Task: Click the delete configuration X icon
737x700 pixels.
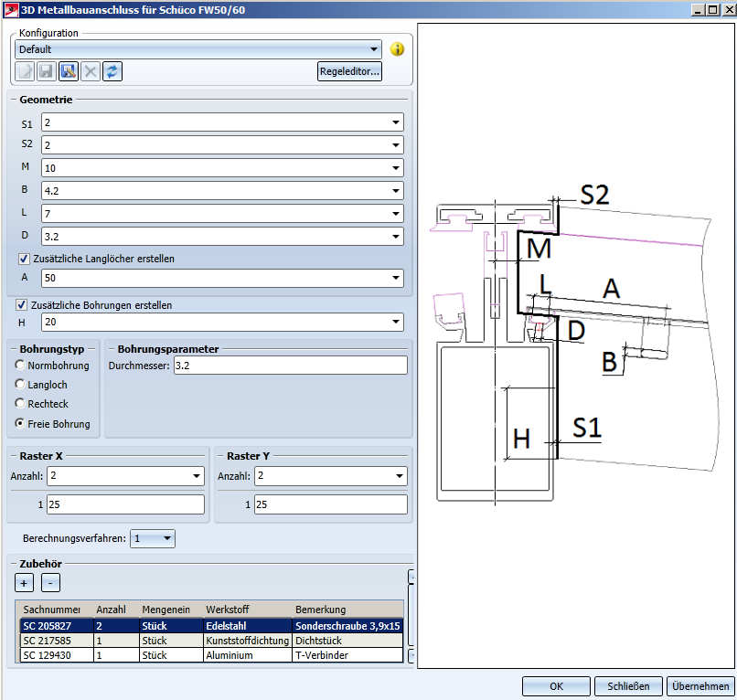Action: coord(91,71)
